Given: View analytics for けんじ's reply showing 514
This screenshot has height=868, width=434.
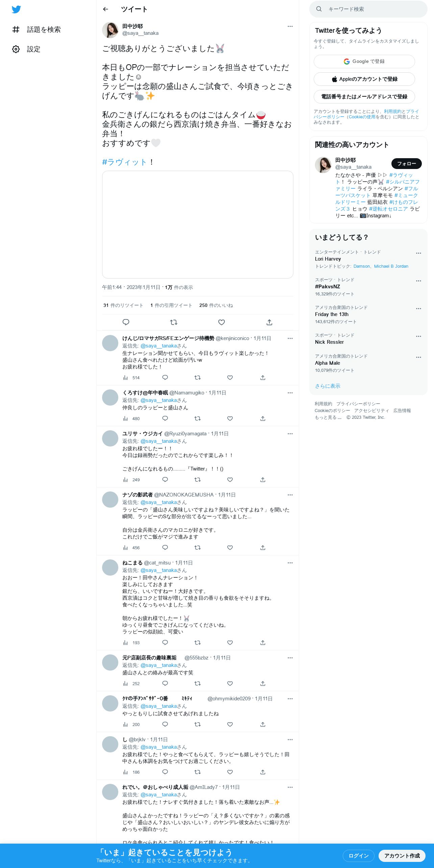Looking at the screenshot, I should click(131, 378).
